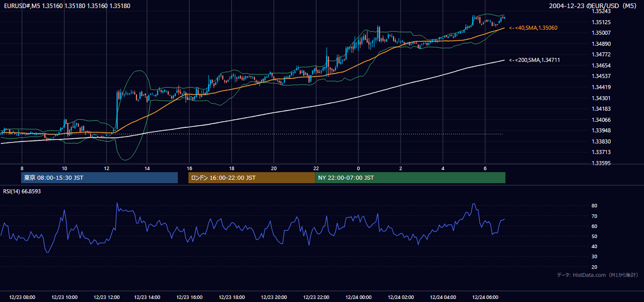644x302 pixels.
Task: Click price axis value 1.33713
Action: tap(601, 152)
